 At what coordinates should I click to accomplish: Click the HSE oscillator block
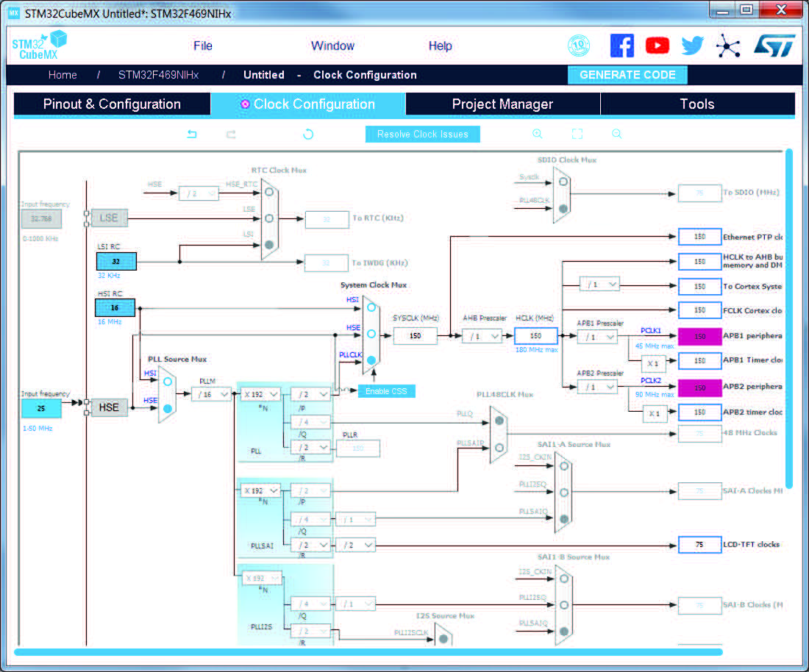coord(109,407)
